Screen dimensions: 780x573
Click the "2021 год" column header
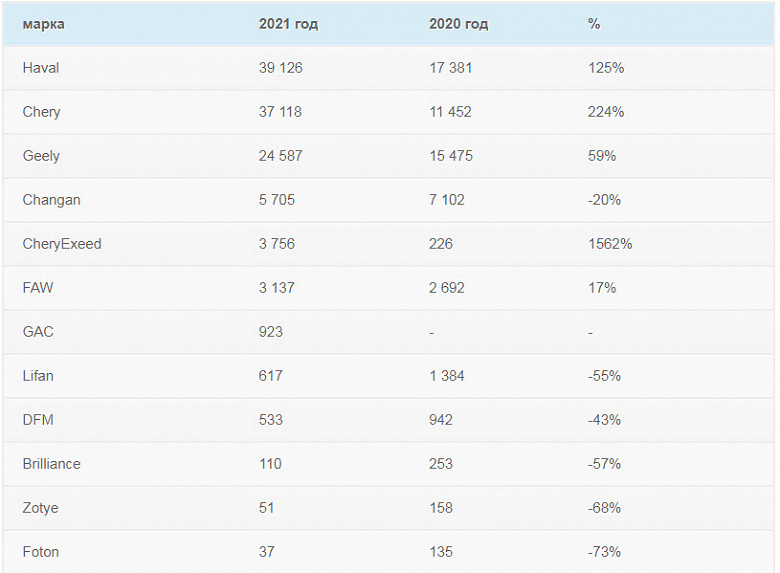[x=288, y=24]
